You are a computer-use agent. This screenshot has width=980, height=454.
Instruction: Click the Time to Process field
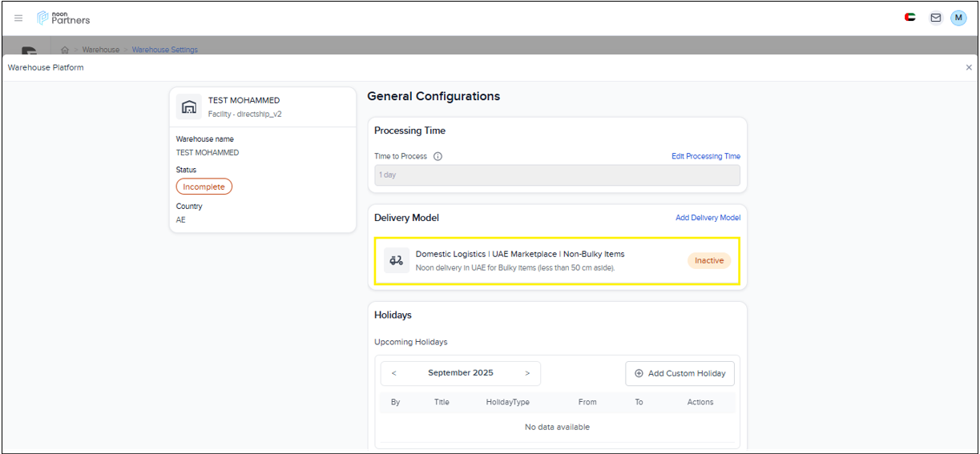click(557, 175)
